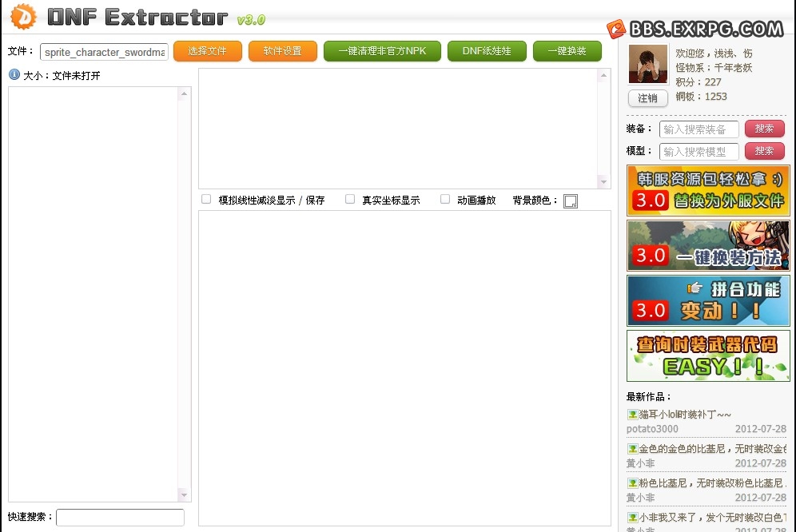
Task: Open 查询时装武器代码 EASY banner
Action: (x=708, y=355)
